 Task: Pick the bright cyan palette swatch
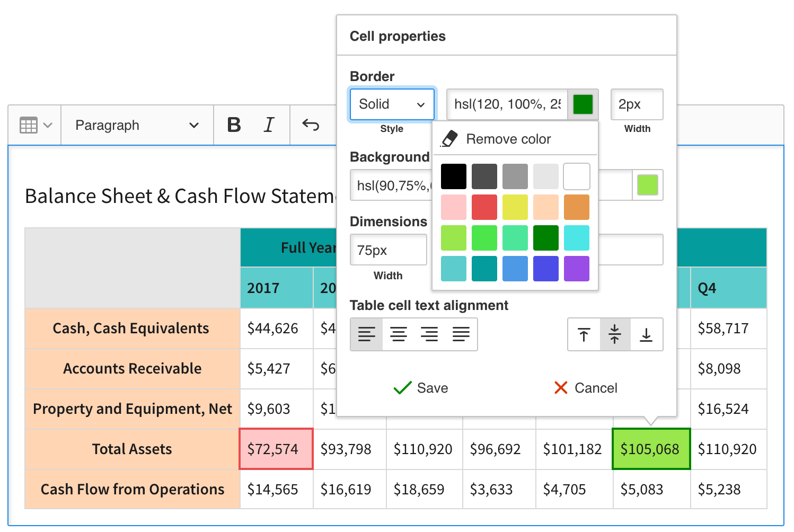click(577, 238)
